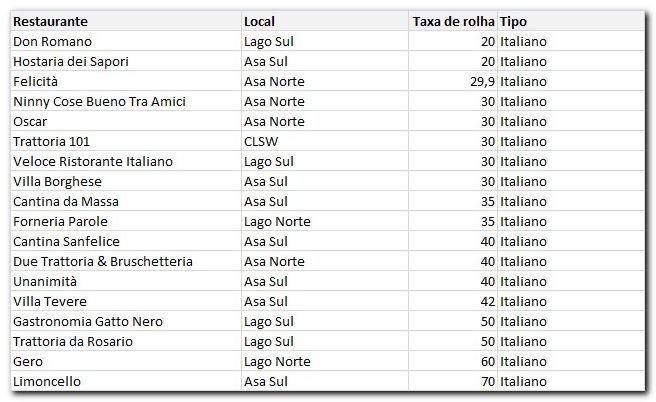Screen dimensions: 656x402
Task: Click the Lago Norte cell beside Forneria Parole
Action: pos(277,221)
